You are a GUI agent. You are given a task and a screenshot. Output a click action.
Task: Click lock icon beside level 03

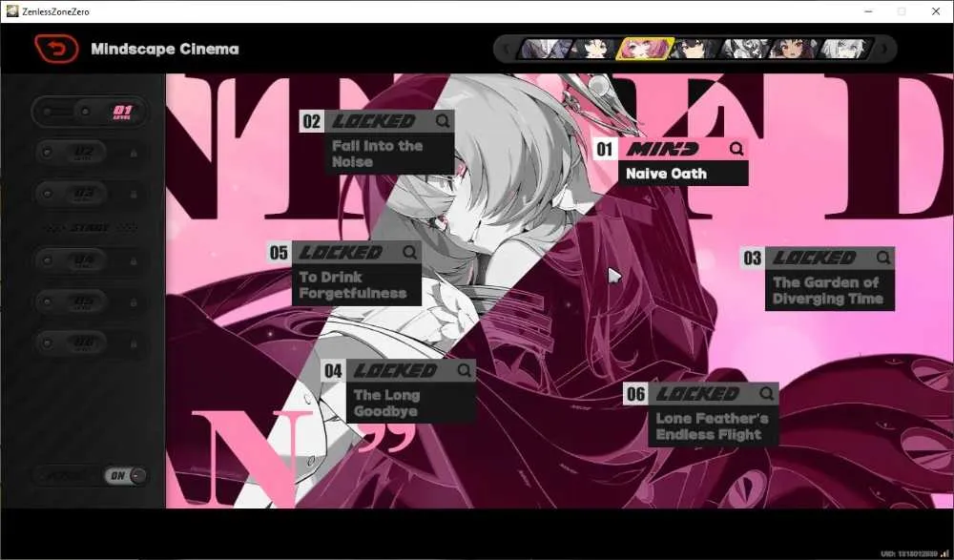[x=134, y=195]
